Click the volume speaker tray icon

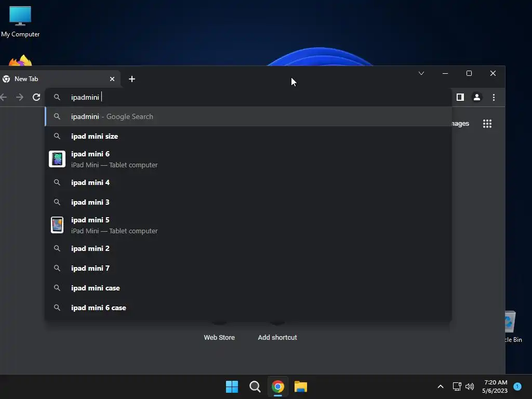470,387
